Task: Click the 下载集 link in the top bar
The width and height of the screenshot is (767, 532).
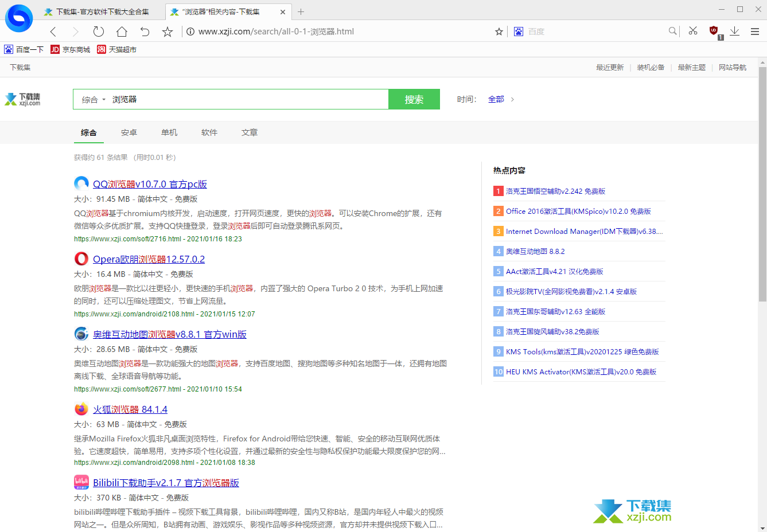Action: tap(20, 67)
